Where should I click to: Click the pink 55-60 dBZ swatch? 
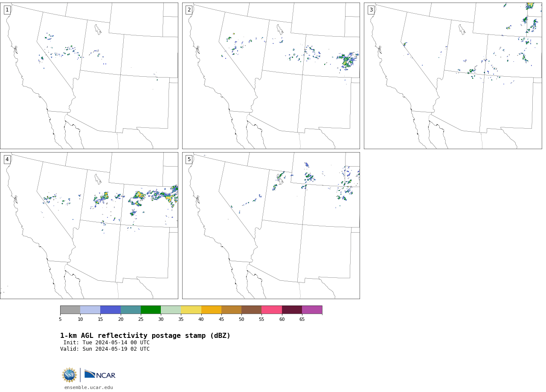coord(272,310)
